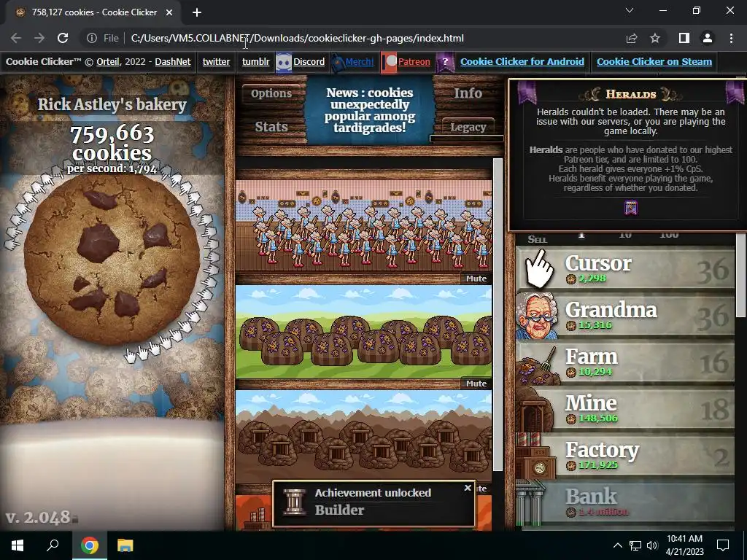Click the Cursor building hand icon
This screenshot has height=560, width=747.
pyautogui.click(x=539, y=269)
